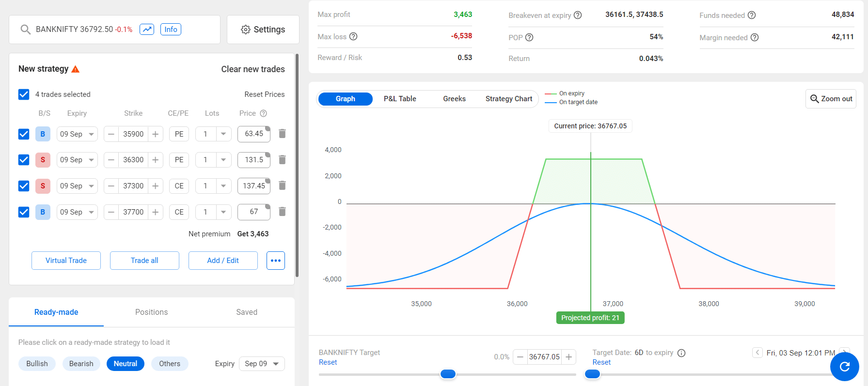Increase the 36300 strike with plus
868x386 pixels.
[x=156, y=160]
